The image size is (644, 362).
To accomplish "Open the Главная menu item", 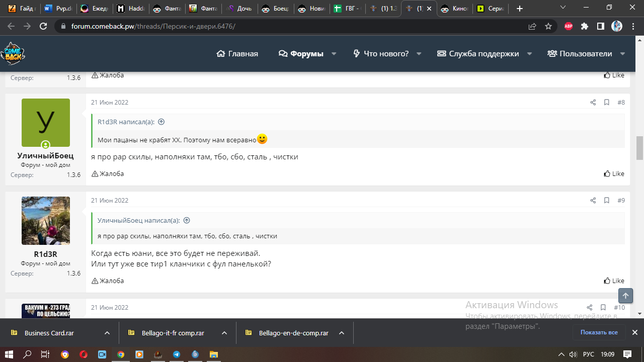I will tap(237, 54).
